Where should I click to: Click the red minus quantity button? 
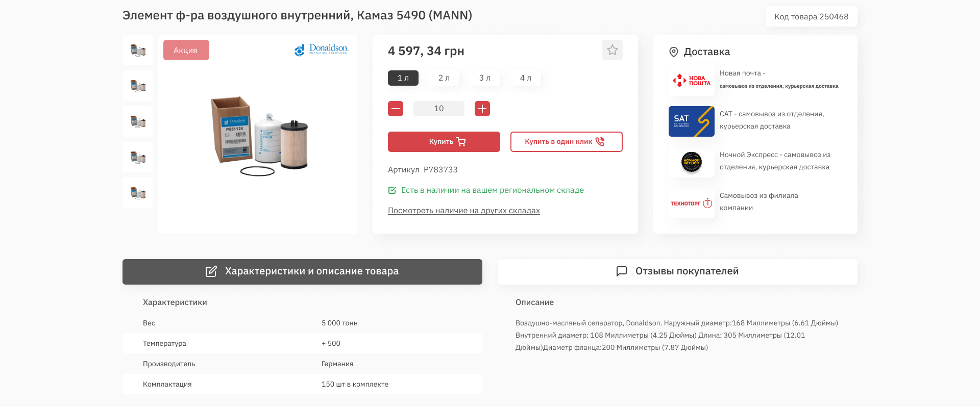[x=396, y=109]
